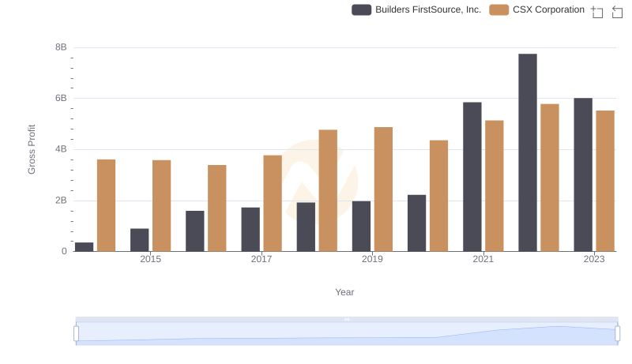Click the smallest Builders FirstSource bar for 2014
The height and width of the screenshot is (364, 632).
coord(84,247)
